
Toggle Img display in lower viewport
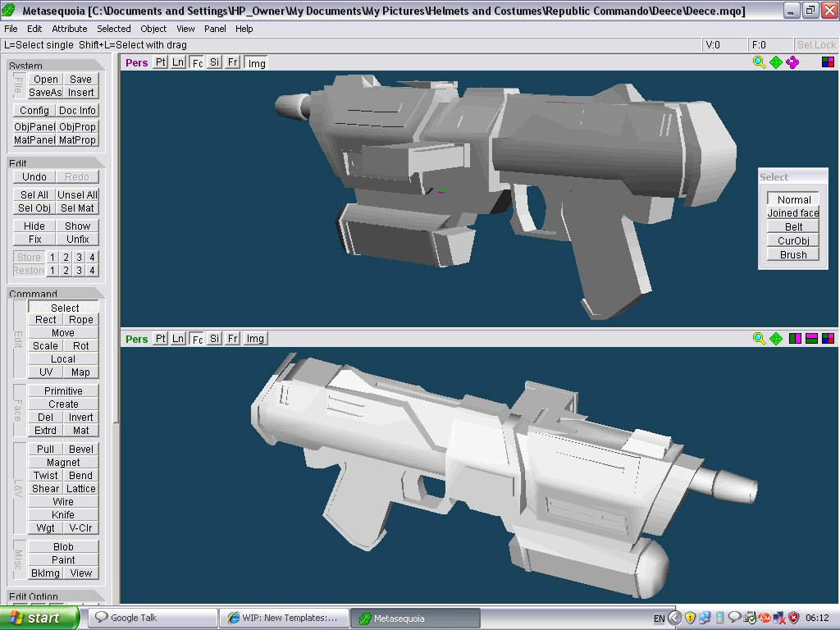(255, 338)
